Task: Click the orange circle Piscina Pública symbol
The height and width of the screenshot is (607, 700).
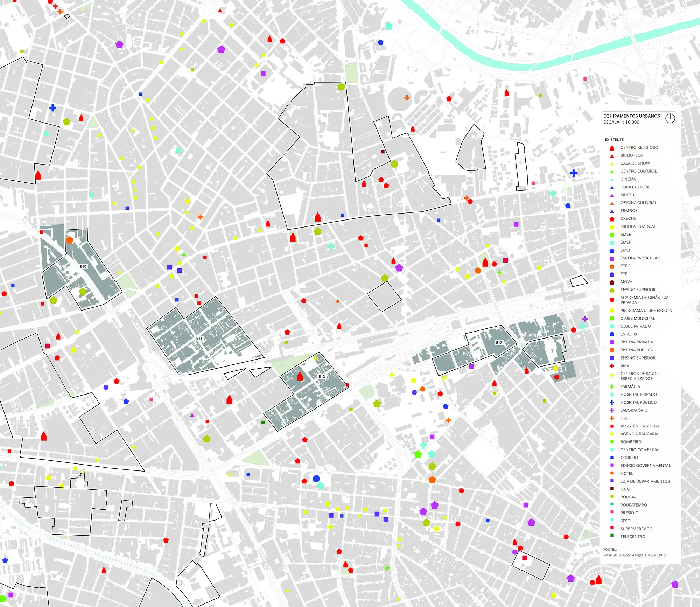Action: pos(612,350)
